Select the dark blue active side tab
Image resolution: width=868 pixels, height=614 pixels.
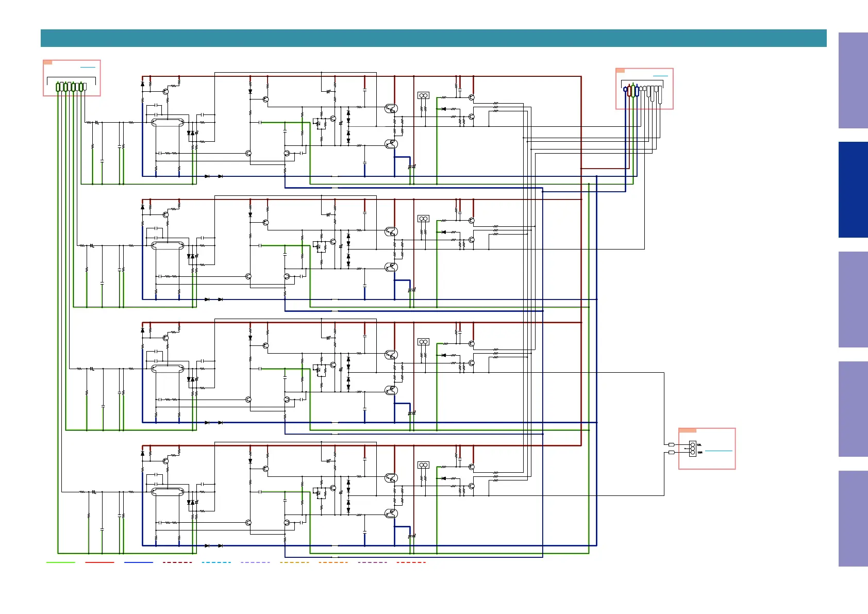pyautogui.click(x=853, y=190)
